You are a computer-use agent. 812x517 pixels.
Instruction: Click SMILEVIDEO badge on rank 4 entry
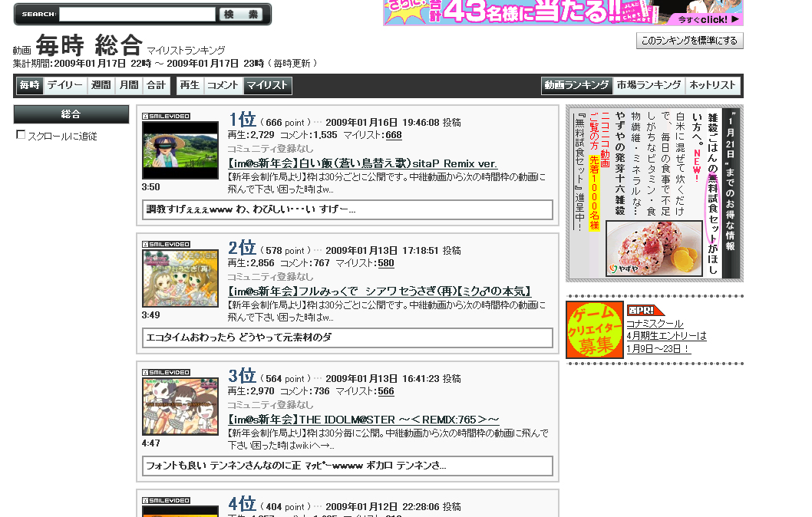(167, 500)
